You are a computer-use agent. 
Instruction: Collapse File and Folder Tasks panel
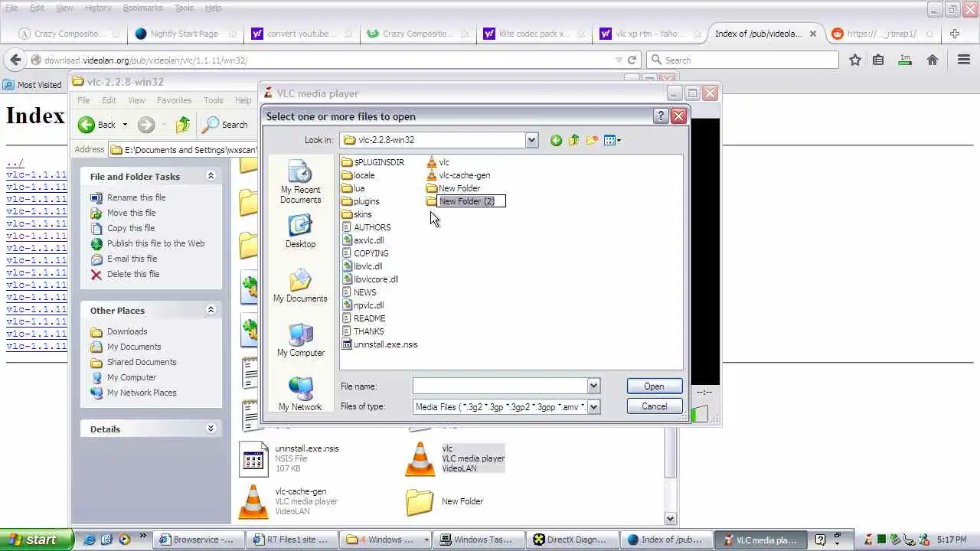[x=211, y=176]
